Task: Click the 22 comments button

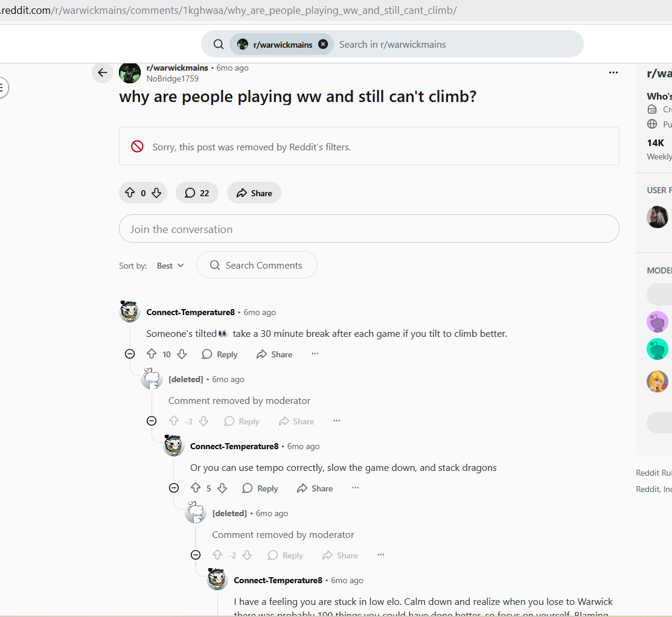Action: 197,193
